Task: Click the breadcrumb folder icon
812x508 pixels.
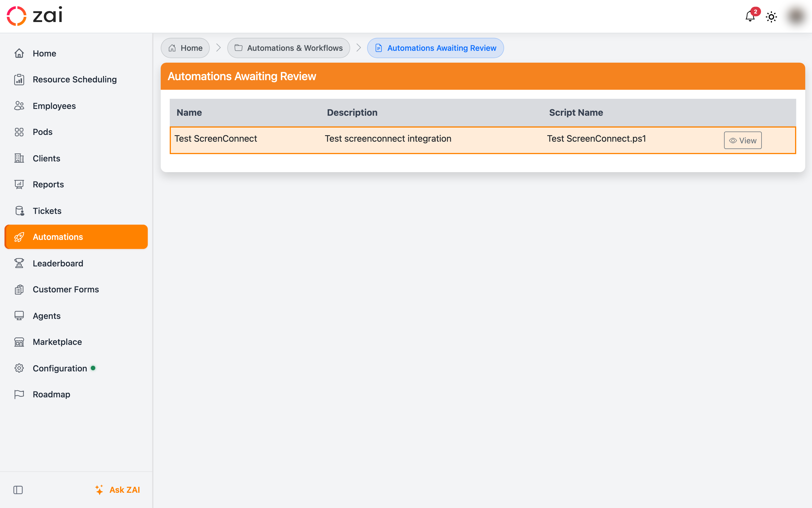Action: [239, 48]
